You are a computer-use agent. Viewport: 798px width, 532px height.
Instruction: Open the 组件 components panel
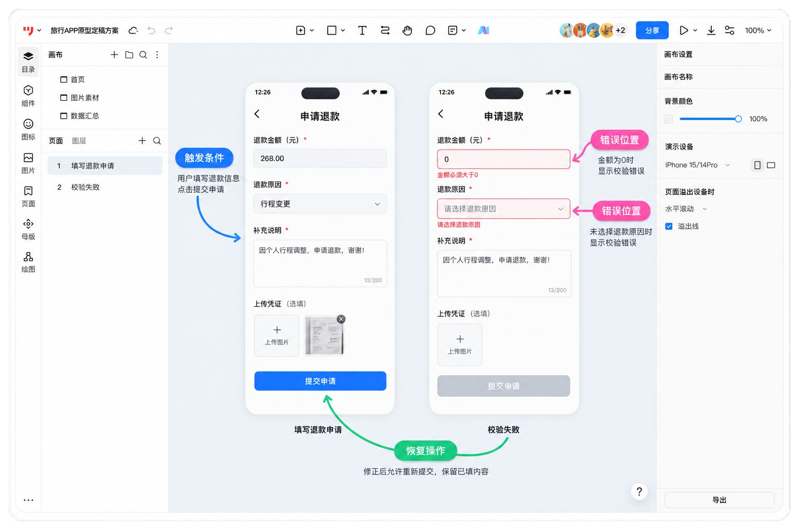click(28, 96)
